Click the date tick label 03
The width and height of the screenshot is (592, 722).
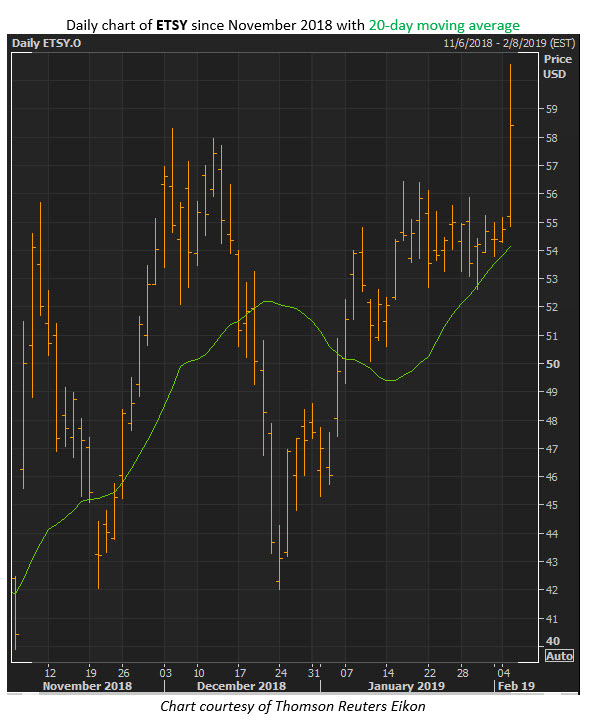click(x=165, y=673)
